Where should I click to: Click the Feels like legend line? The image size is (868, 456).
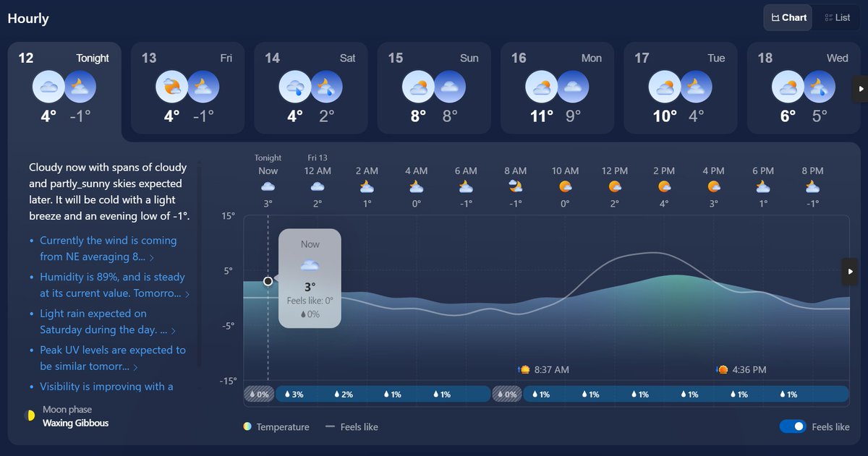click(x=330, y=427)
